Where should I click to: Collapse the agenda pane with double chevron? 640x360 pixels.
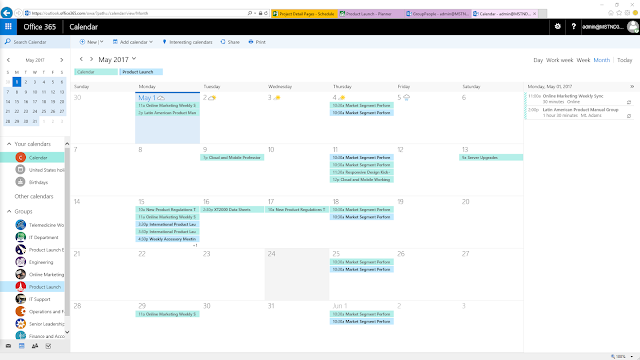(632, 87)
